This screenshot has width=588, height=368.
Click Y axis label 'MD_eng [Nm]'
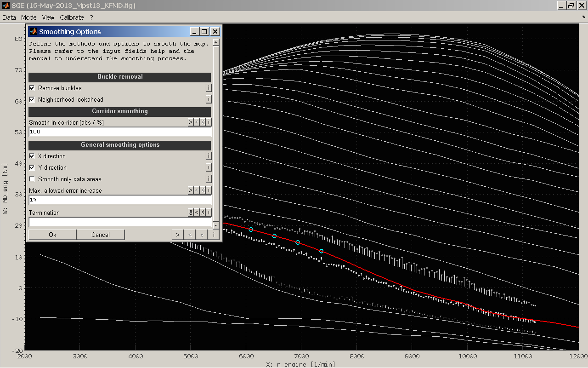[5, 189]
